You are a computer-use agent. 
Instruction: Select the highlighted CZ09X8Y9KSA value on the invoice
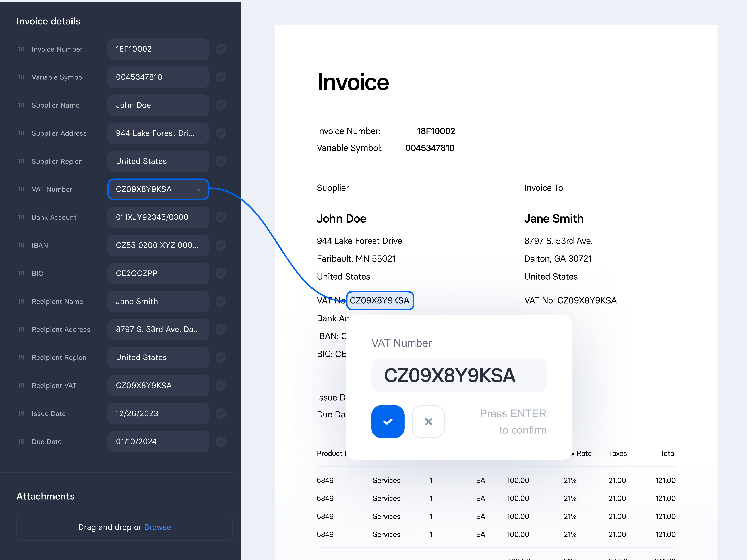tap(380, 300)
